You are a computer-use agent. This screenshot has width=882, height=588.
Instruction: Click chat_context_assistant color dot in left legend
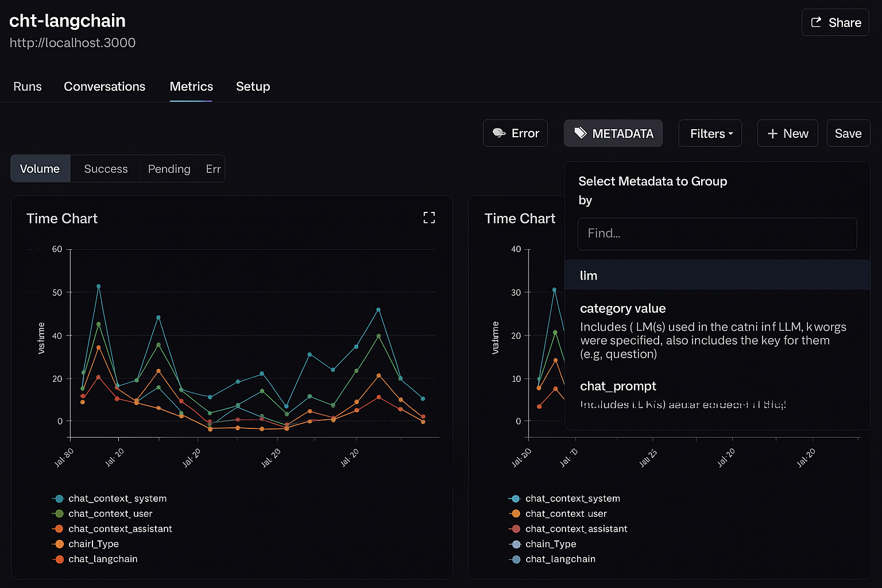click(59, 529)
